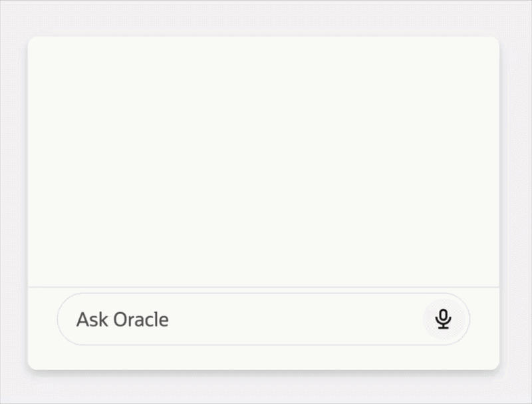
Task: Click the "Ask Oracle" placeholder text
Action: click(122, 319)
